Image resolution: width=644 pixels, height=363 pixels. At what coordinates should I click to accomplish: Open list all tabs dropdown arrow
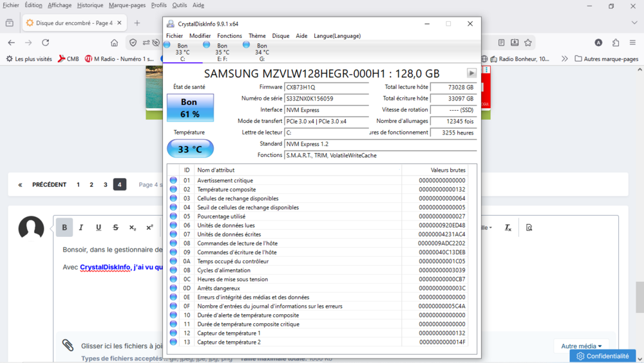point(634,23)
